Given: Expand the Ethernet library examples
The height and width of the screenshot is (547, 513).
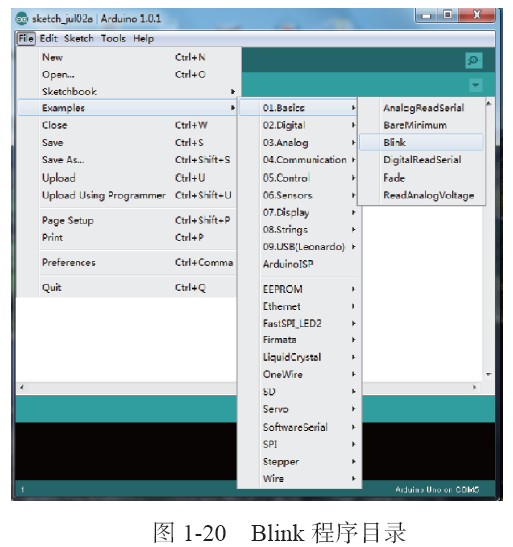Looking at the screenshot, I should (x=299, y=306).
